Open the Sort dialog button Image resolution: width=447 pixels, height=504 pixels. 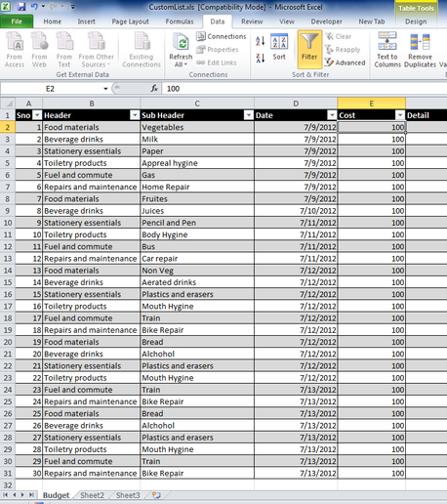[x=279, y=48]
